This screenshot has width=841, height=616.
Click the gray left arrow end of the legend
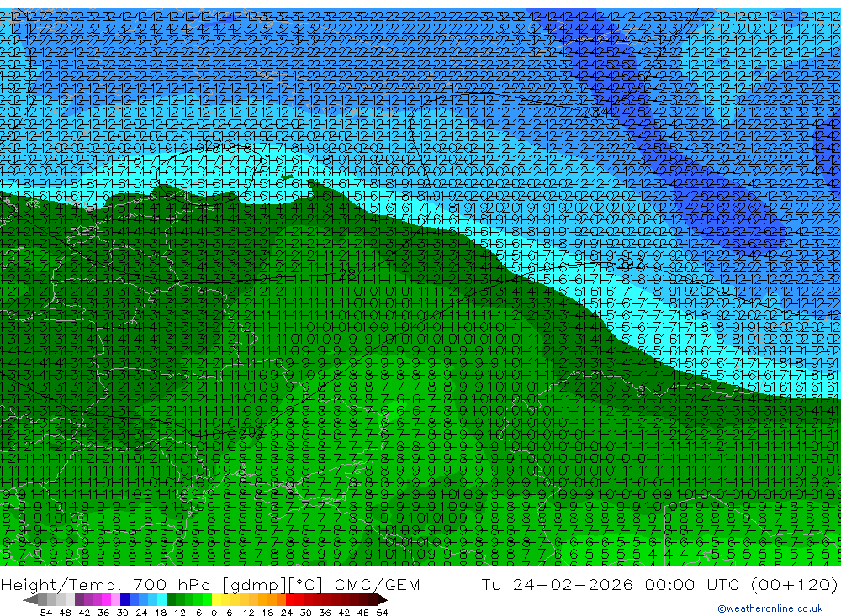coord(30,600)
